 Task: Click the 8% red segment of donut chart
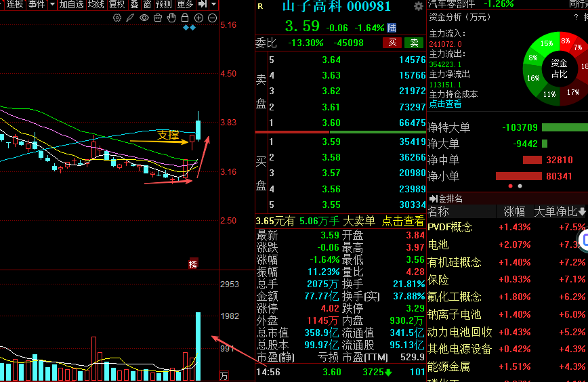(565, 41)
